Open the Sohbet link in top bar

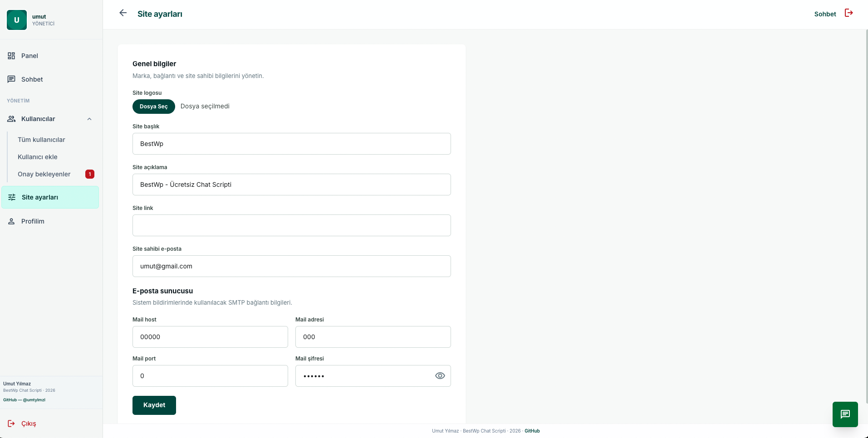point(825,14)
